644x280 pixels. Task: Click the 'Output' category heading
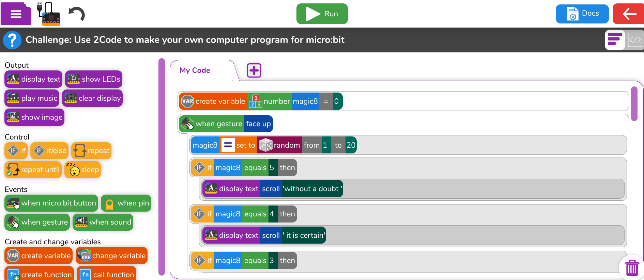coord(17,65)
